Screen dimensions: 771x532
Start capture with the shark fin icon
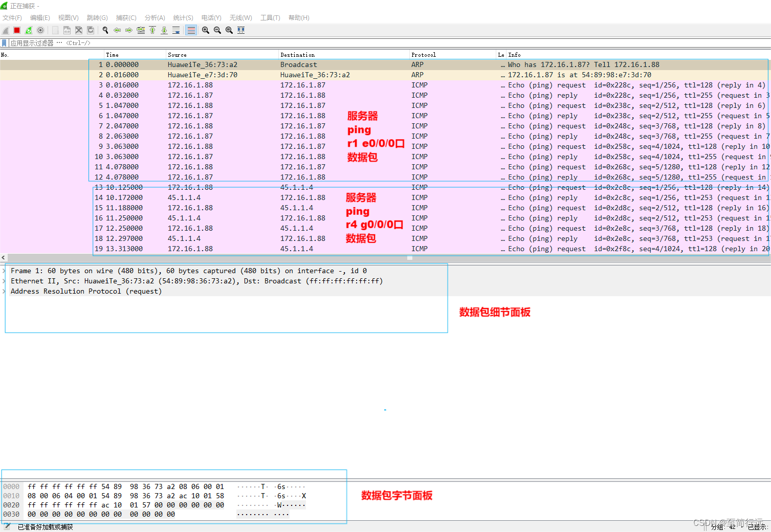click(x=6, y=30)
